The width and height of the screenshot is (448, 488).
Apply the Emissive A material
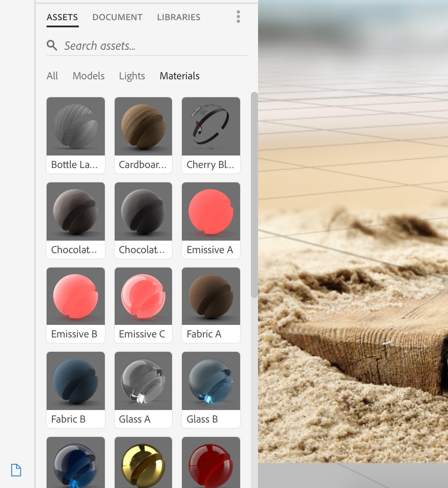211,220
